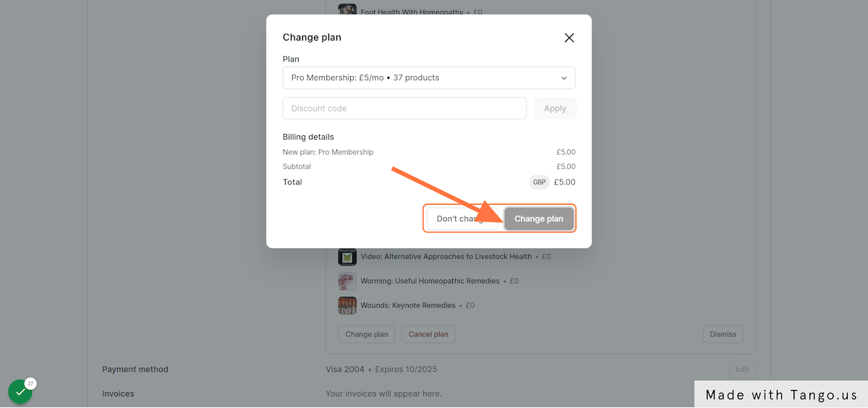Click the Foot Health With Homeopathy thumbnail
The image size is (868, 408).
point(347,10)
